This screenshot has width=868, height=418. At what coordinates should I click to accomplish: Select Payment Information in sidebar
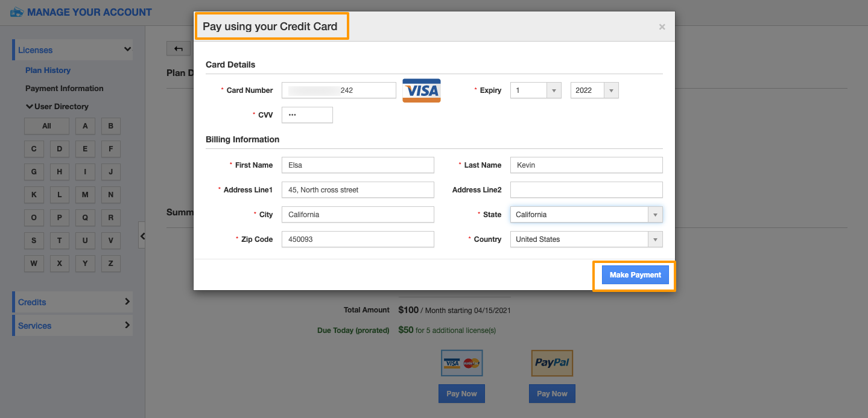point(64,89)
